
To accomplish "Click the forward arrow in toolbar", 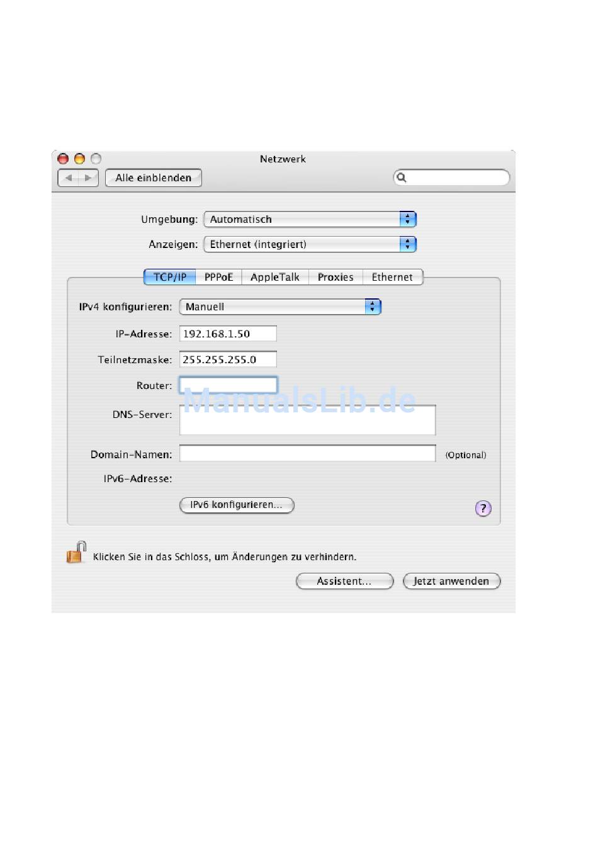I will coord(88,178).
